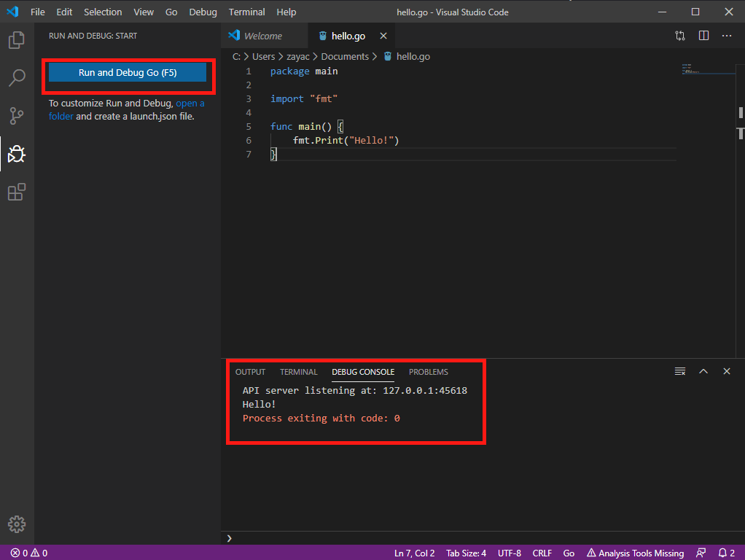This screenshot has width=745, height=560.
Task: Click the import "fmt" line
Action: 303,99
